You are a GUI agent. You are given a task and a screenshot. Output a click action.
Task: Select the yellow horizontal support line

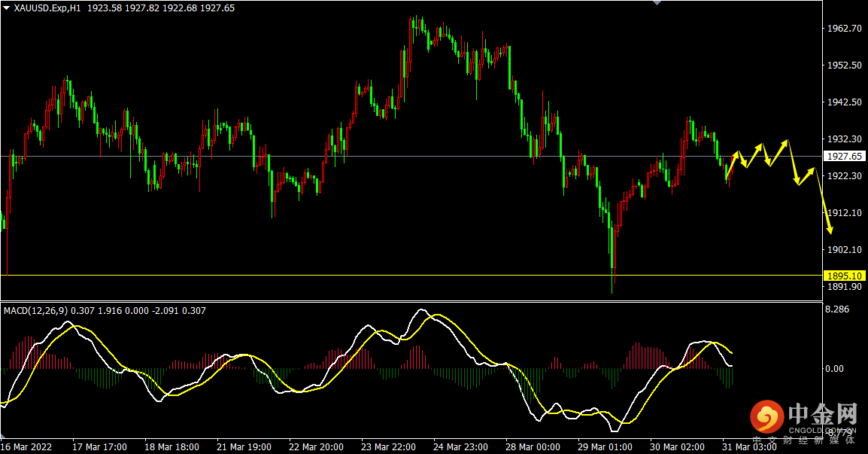pos(411,275)
